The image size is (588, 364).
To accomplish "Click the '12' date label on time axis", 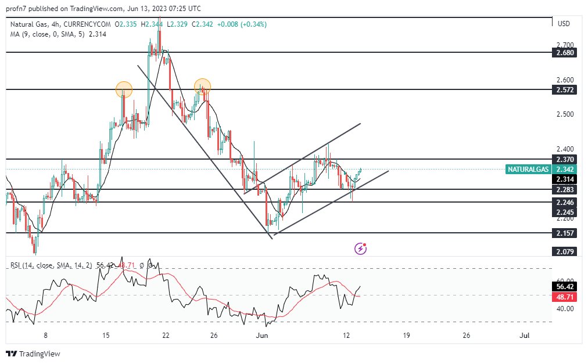I will (x=346, y=336).
